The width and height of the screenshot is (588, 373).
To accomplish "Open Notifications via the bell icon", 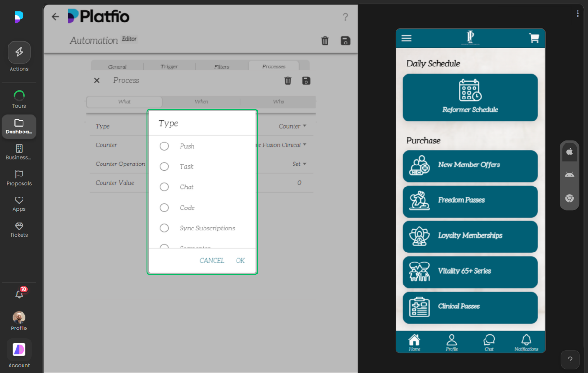I will tap(19, 295).
